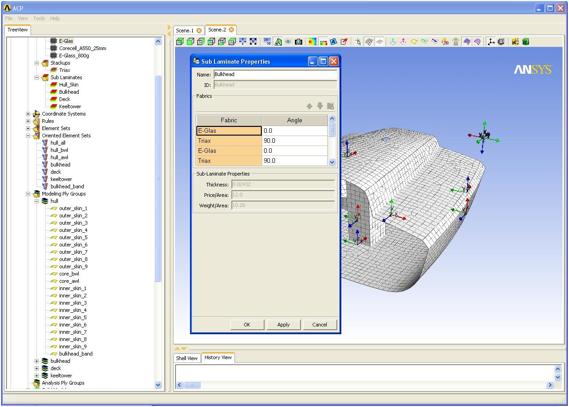Click the Fabric column header
Image resolution: width=569 pixels, height=407 pixels.
[229, 120]
